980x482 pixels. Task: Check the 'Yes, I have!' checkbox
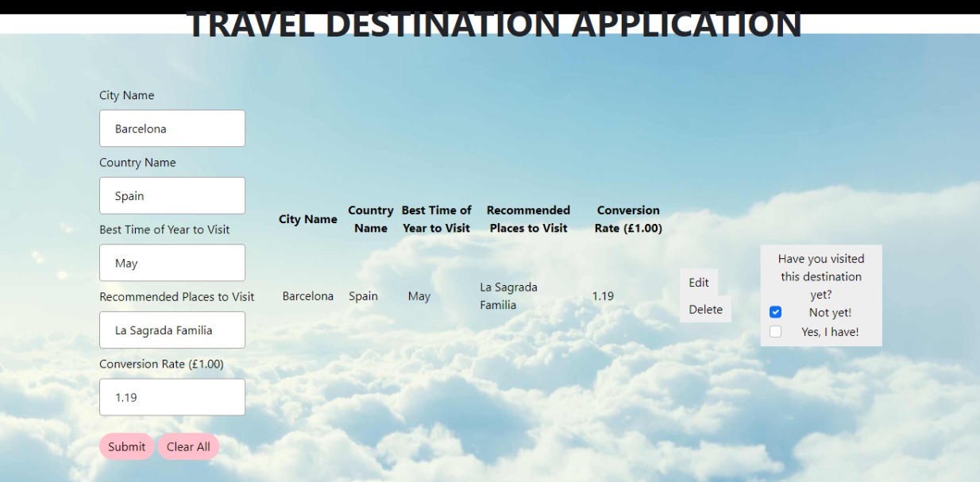[x=774, y=332]
